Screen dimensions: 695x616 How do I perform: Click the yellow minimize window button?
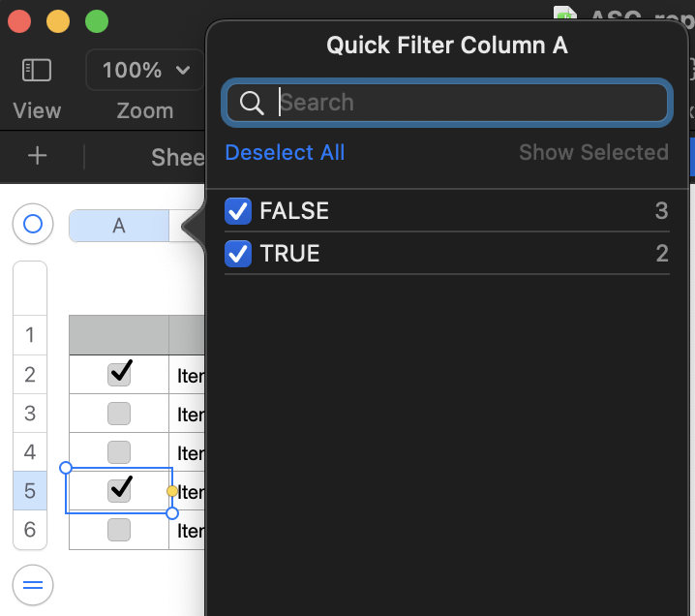pyautogui.click(x=58, y=21)
